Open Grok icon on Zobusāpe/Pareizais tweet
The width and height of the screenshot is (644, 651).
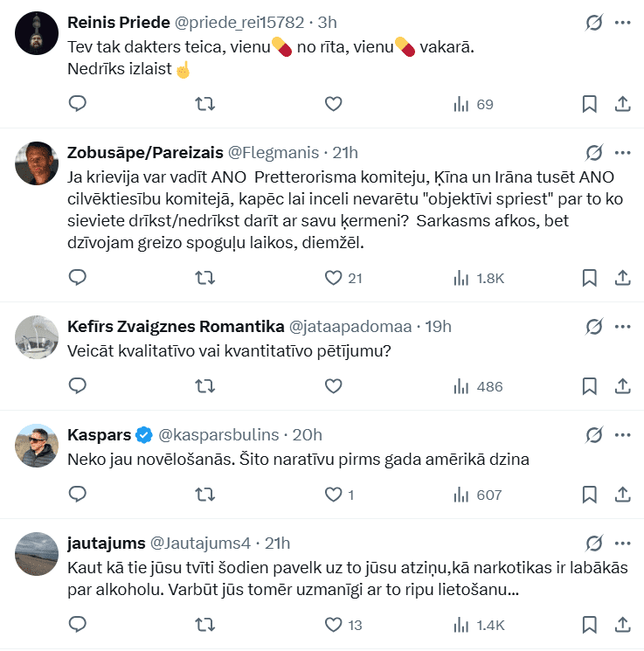[x=593, y=152]
